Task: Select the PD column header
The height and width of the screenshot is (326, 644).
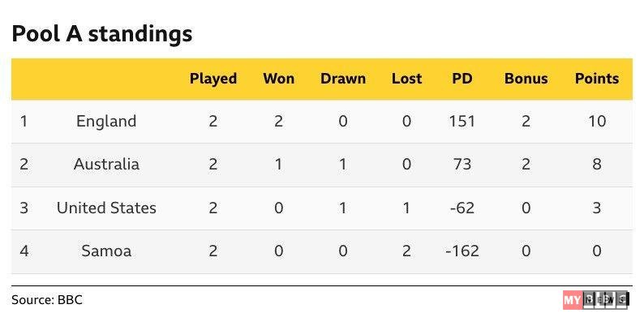Action: coord(462,79)
